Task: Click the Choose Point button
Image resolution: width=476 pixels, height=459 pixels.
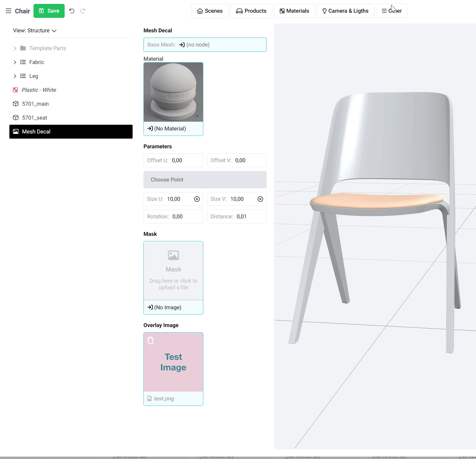Action: click(x=205, y=180)
